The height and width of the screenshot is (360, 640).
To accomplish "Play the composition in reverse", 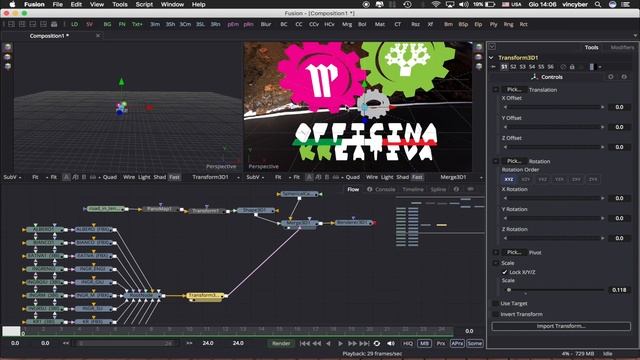I will (x=328, y=343).
